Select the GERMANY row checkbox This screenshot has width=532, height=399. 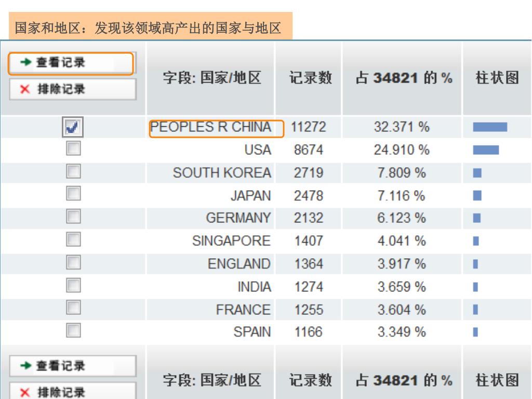point(73,217)
